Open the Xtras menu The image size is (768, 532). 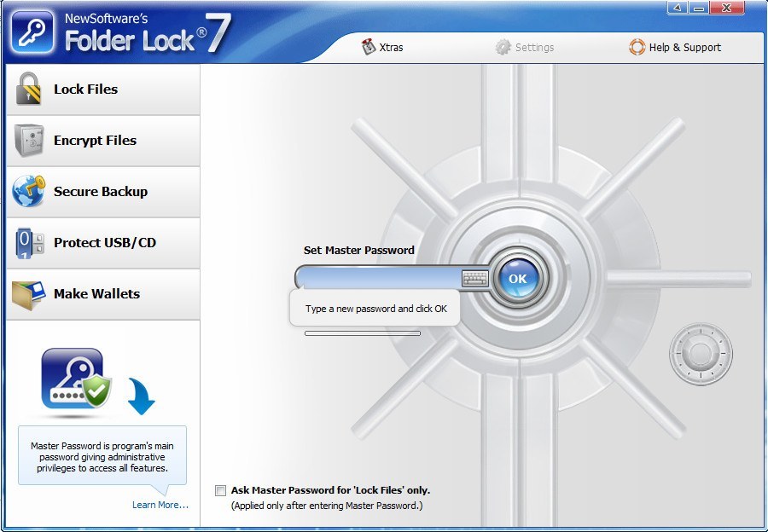click(382, 48)
